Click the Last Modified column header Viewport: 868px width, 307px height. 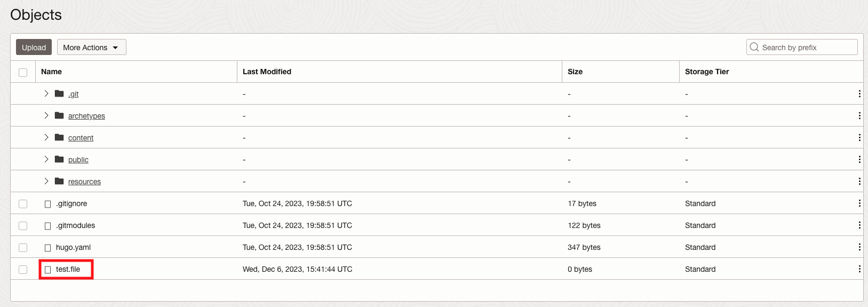(267, 72)
